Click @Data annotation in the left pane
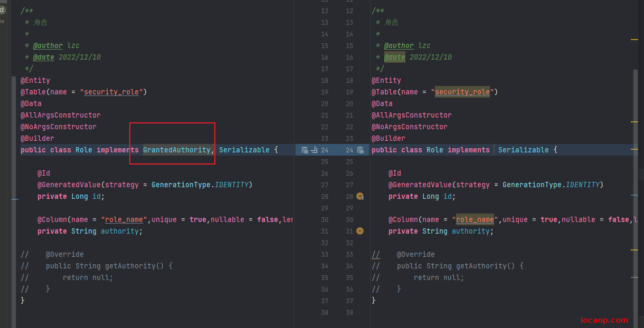This screenshot has width=644, height=328. [31, 104]
